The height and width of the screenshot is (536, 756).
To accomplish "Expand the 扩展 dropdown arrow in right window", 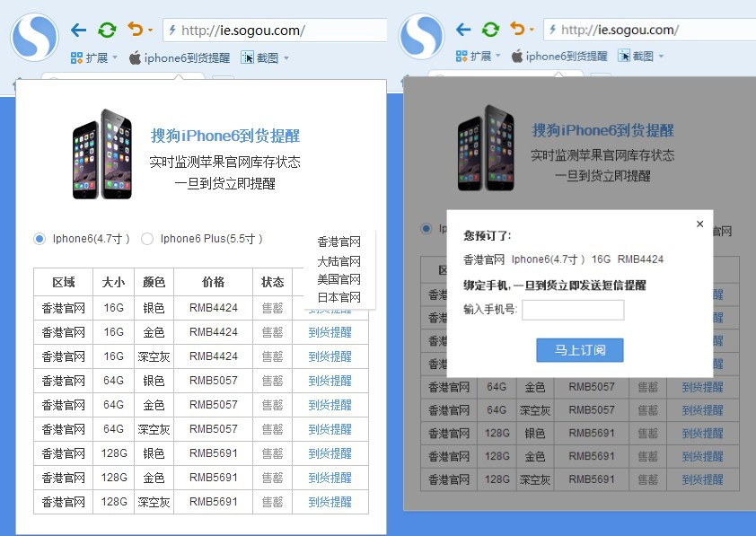I will (498, 56).
